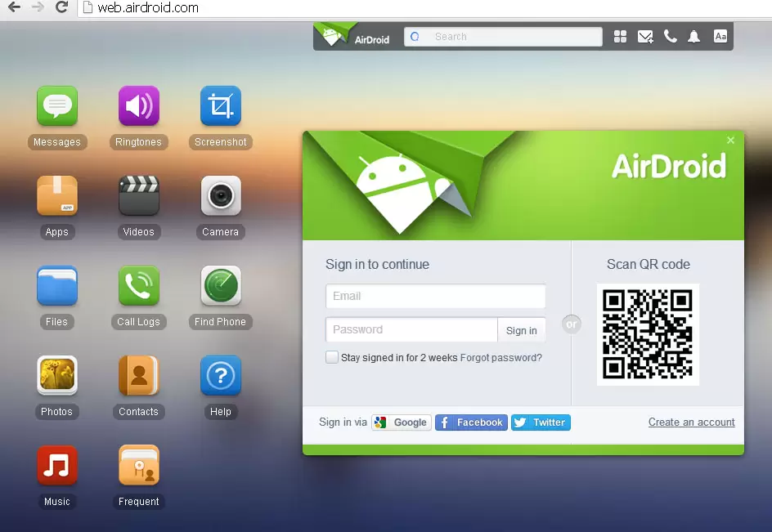The width and height of the screenshot is (772, 532).
Task: Sign in via Google button
Action: click(x=401, y=422)
